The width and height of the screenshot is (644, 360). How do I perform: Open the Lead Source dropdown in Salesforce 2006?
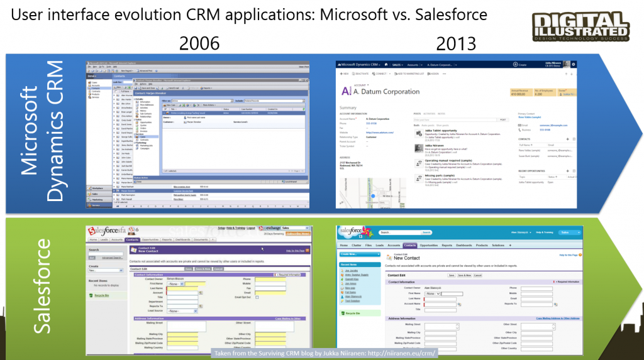pyautogui.click(x=182, y=311)
